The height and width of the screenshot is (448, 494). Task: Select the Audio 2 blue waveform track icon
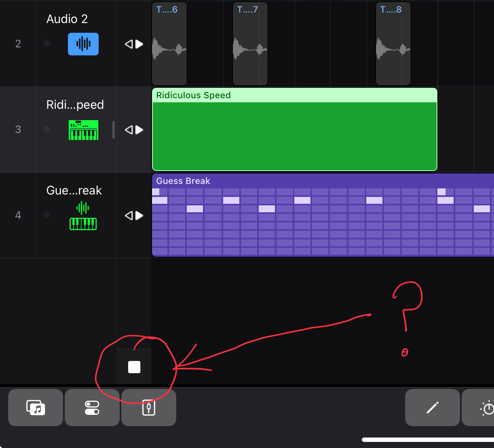click(83, 44)
